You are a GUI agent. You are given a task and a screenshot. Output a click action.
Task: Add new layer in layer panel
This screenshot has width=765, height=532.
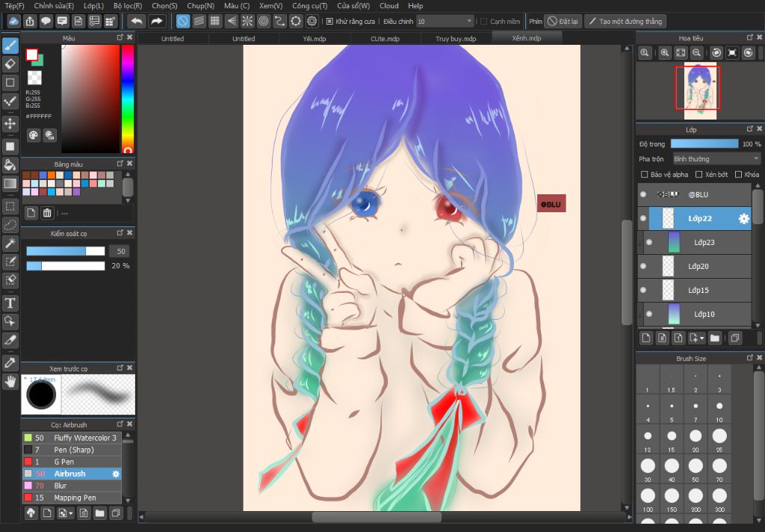pos(646,338)
